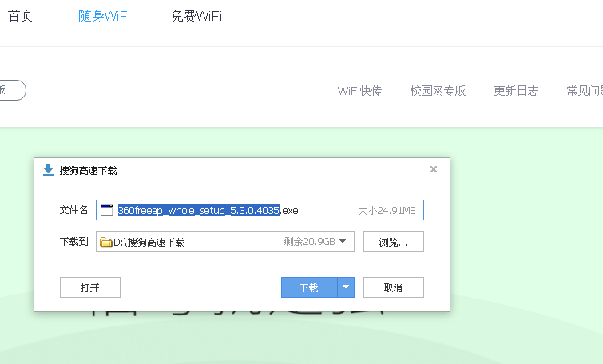Screen dimensions: 603x364
Task: Expand the download location dropdown arrow
Action: point(343,241)
